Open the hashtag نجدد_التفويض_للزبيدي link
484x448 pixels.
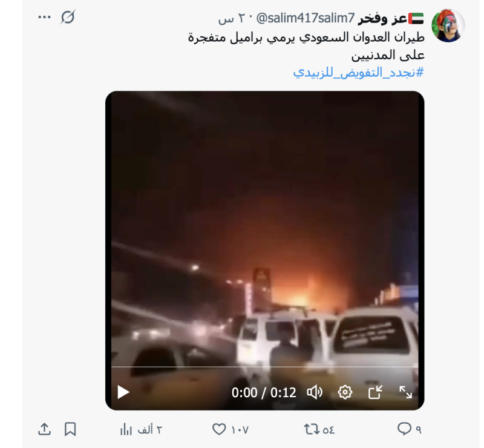[x=358, y=73]
